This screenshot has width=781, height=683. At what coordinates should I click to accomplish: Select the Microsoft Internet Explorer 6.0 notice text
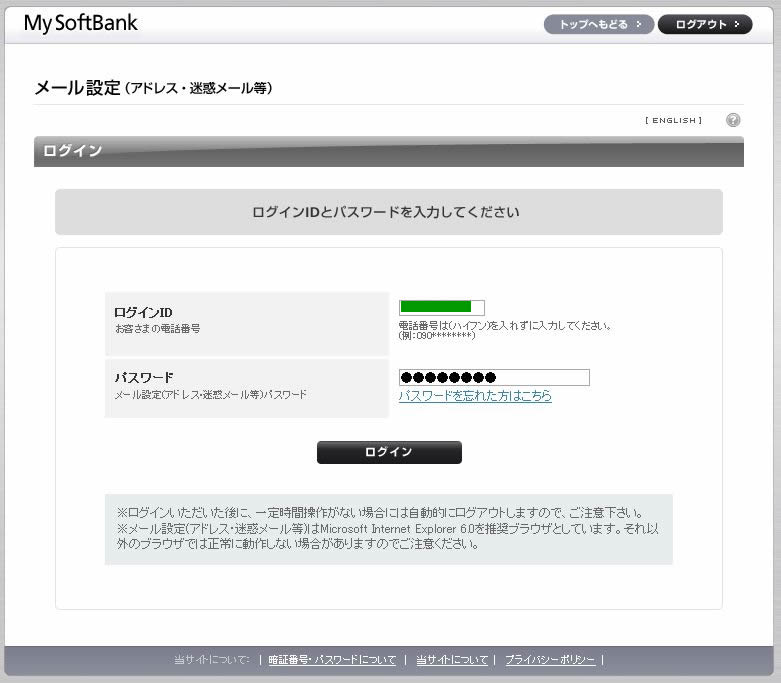tap(388, 536)
